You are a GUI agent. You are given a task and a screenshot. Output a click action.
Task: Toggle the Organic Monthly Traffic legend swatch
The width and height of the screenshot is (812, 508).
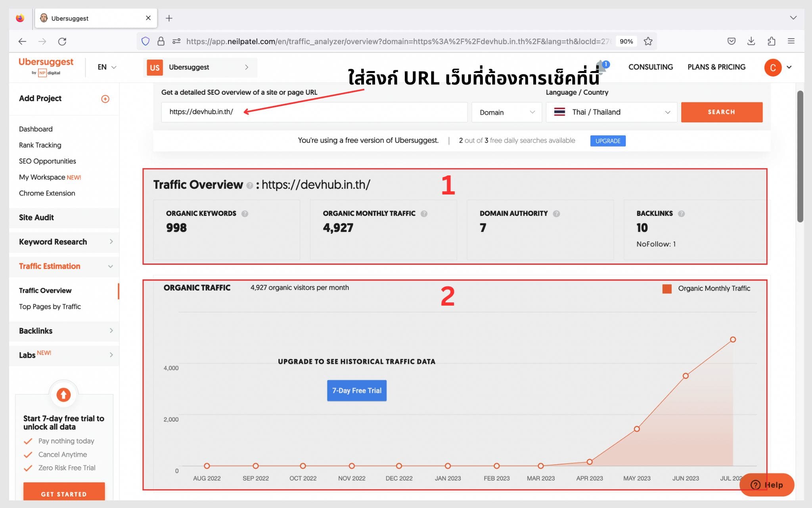[667, 289]
